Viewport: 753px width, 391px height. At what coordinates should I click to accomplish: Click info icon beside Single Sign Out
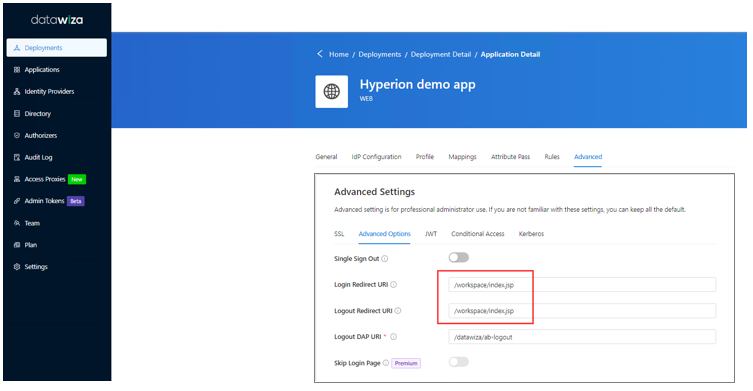[385, 258]
